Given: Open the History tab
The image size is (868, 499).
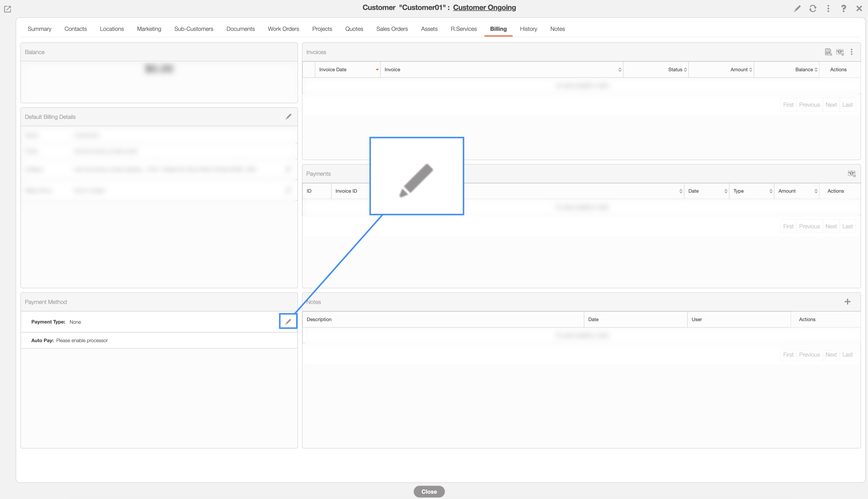Looking at the screenshot, I should tap(528, 29).
